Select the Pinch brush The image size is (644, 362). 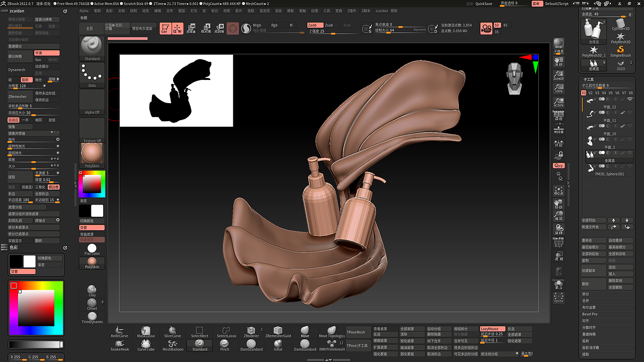coord(224,345)
